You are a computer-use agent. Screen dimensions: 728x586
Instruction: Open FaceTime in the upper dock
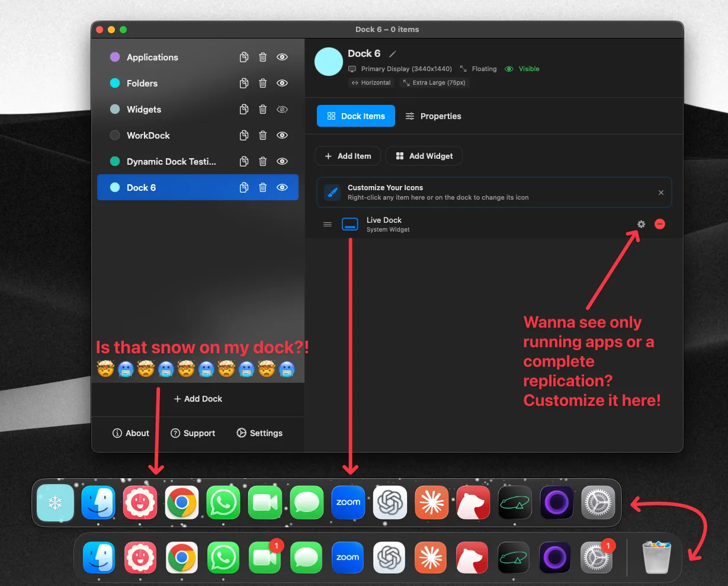(x=265, y=503)
